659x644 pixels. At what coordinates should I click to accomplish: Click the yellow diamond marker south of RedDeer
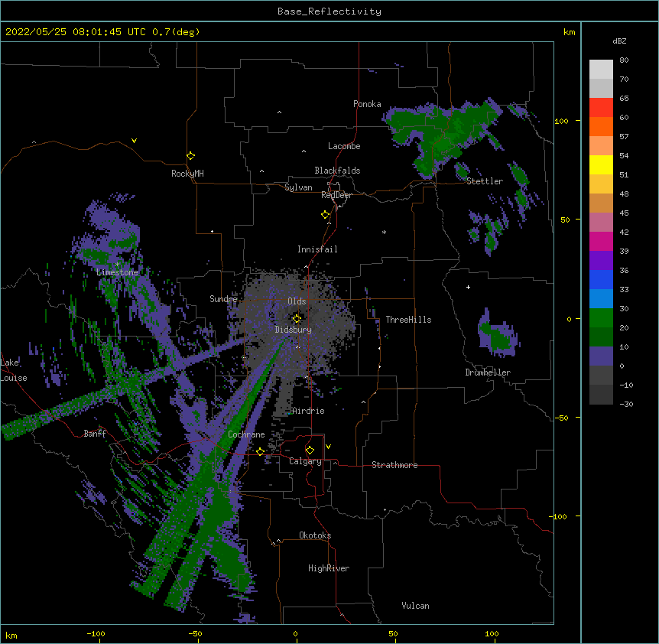[325, 215]
